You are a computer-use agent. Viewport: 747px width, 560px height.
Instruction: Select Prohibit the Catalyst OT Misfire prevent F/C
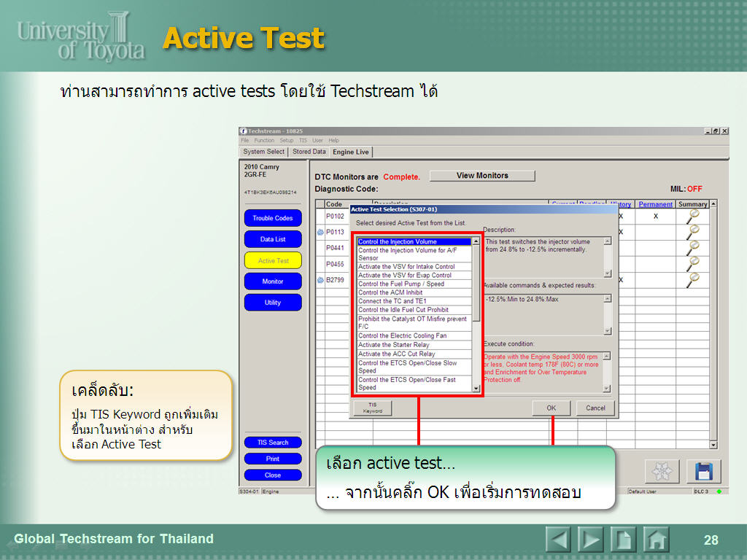(414, 322)
